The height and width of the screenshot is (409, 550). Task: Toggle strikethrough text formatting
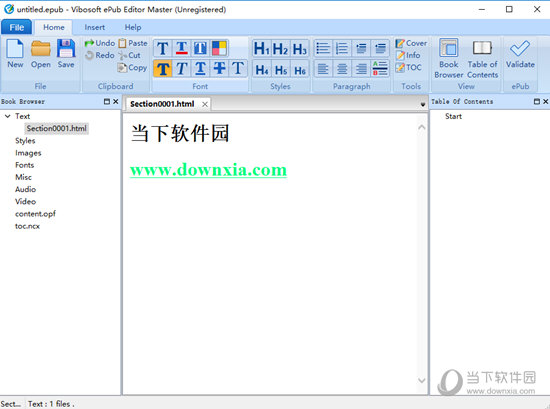220,68
